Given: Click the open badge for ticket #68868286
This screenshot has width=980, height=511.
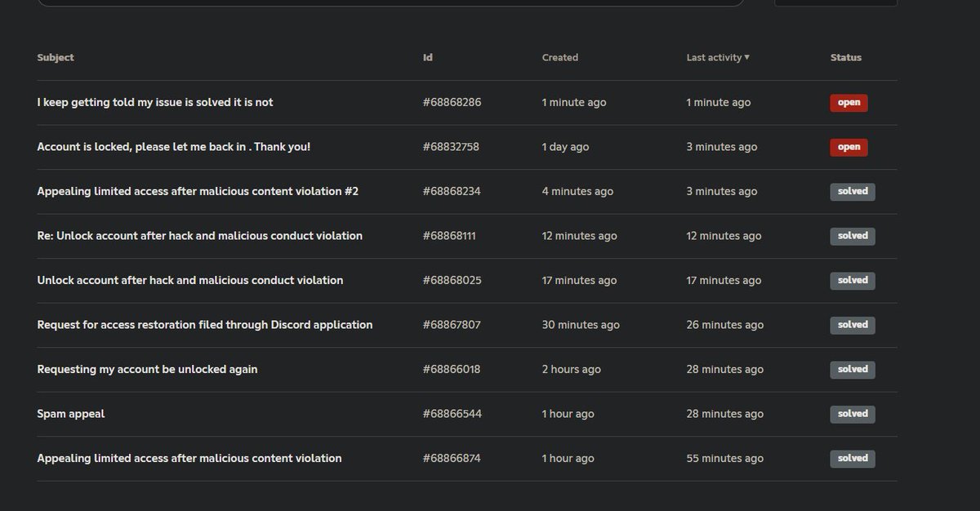Looking at the screenshot, I should pos(849,103).
